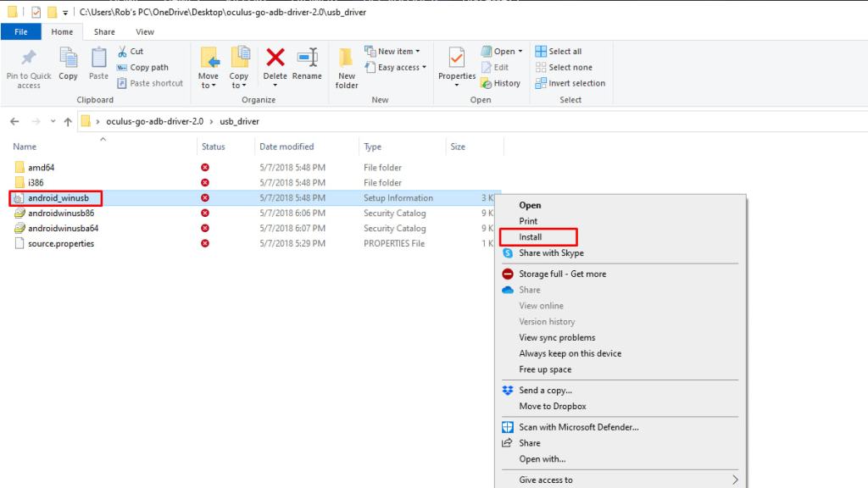868x488 pixels.
Task: Click the Properties ribbon icon
Action: [457, 58]
